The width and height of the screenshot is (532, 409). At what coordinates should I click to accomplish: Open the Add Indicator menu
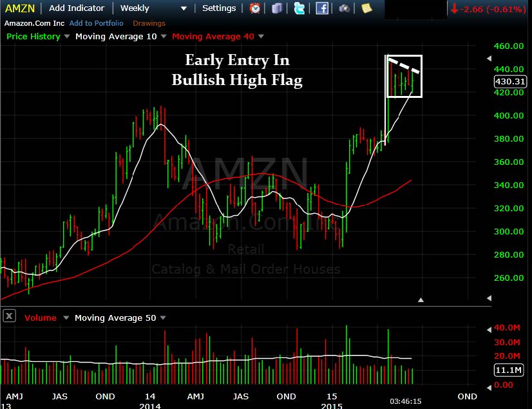tap(77, 8)
